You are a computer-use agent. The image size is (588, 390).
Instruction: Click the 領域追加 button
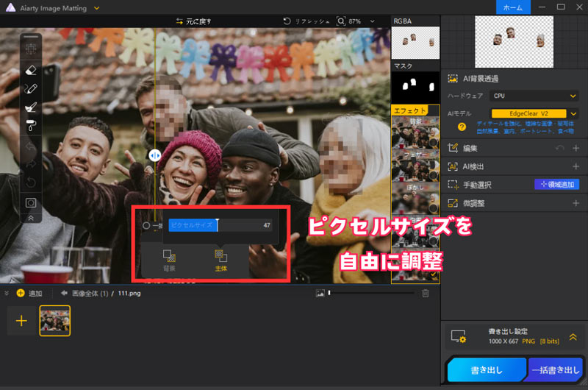pyautogui.click(x=557, y=184)
